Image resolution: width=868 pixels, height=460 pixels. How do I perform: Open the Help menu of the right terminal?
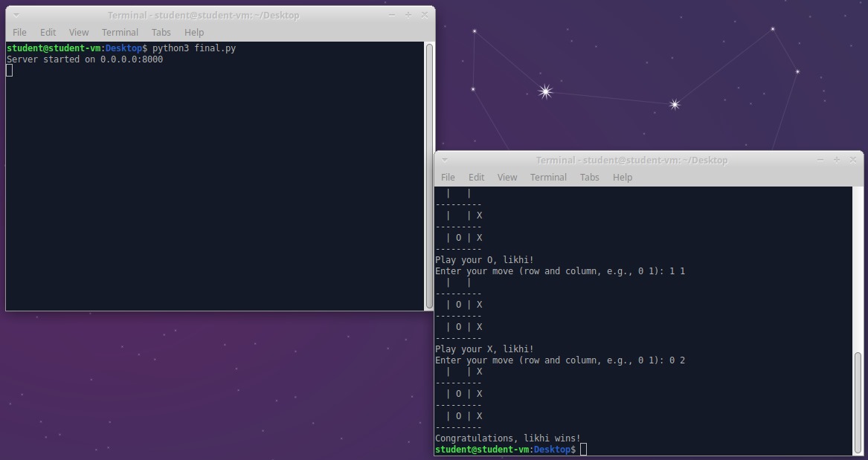click(x=623, y=177)
